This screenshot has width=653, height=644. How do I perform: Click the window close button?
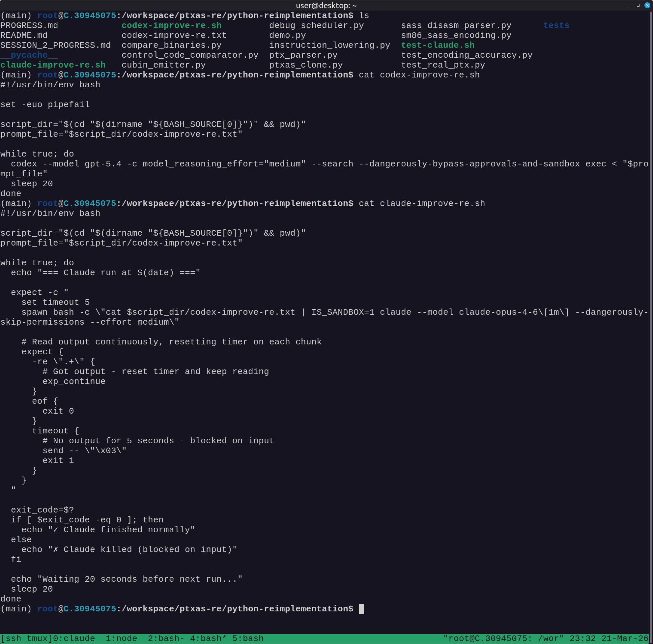(x=647, y=5)
